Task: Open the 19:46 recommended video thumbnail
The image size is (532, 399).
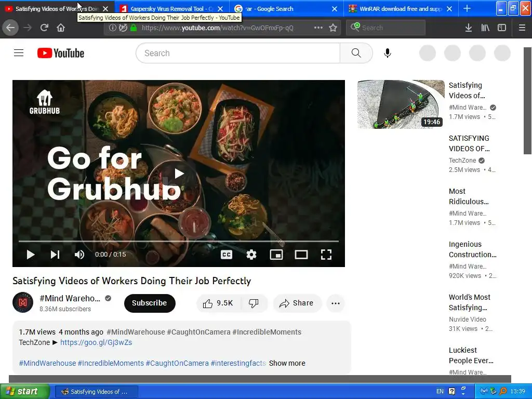Action: (x=401, y=104)
